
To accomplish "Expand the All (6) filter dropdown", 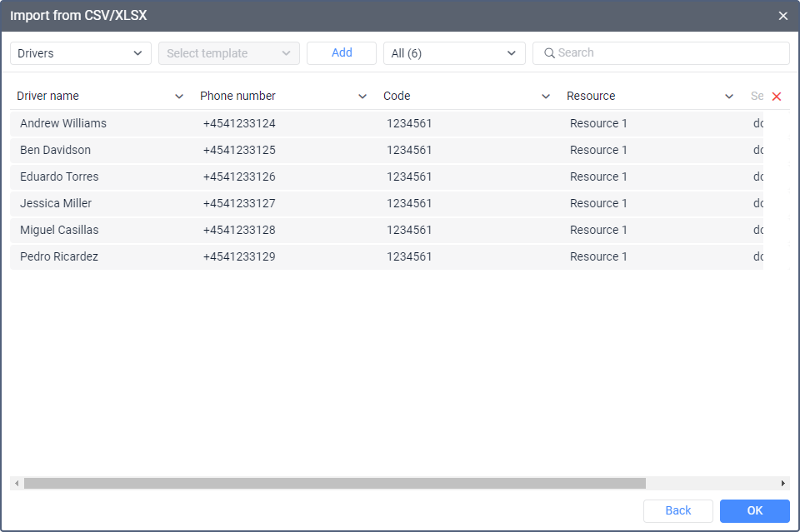I will coord(454,53).
